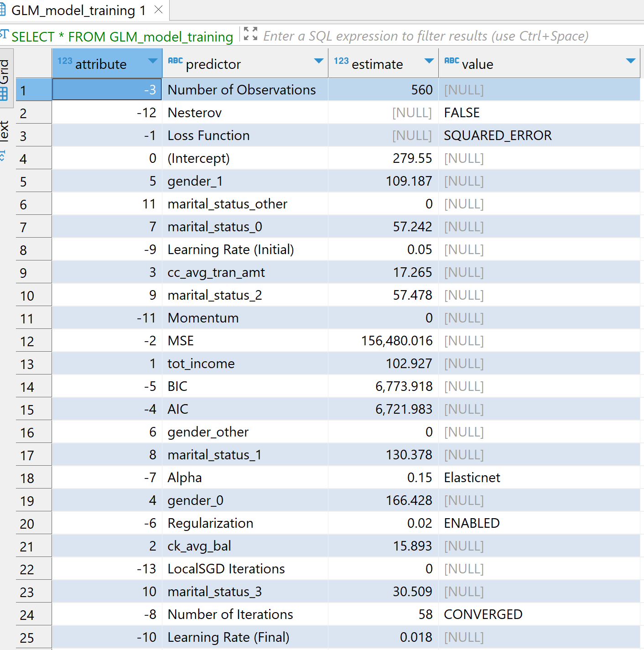Select the 'Regularization' predictor cell
Viewport: 644px width, 650px height.
[x=245, y=523]
